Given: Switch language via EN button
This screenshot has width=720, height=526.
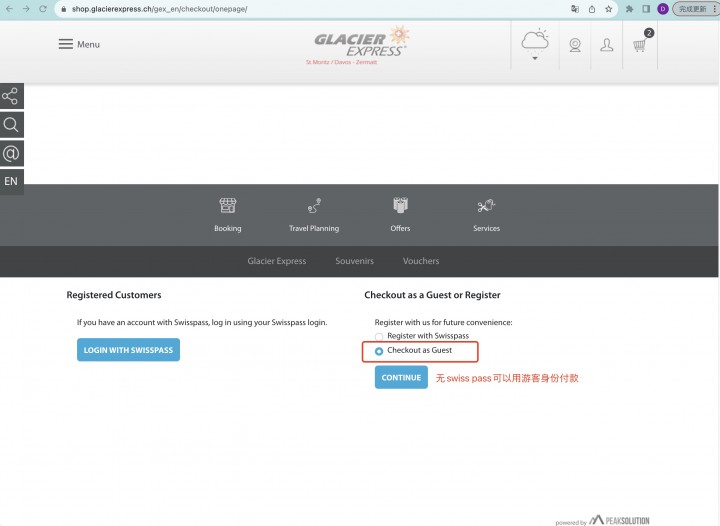Looking at the screenshot, I should pos(11,181).
